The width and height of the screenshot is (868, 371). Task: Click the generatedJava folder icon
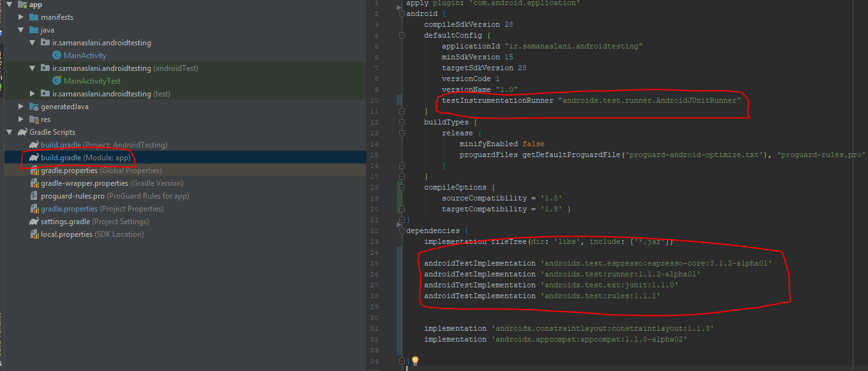coord(34,107)
